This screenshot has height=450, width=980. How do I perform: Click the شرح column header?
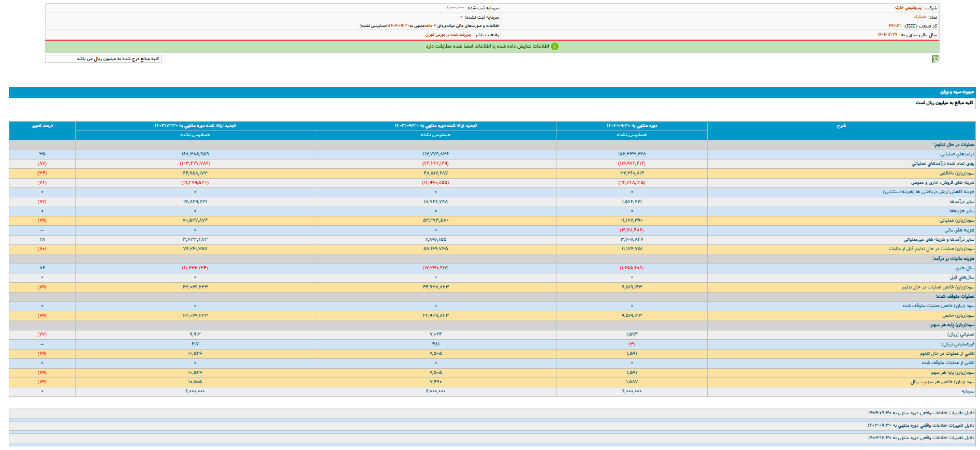pyautogui.click(x=841, y=126)
